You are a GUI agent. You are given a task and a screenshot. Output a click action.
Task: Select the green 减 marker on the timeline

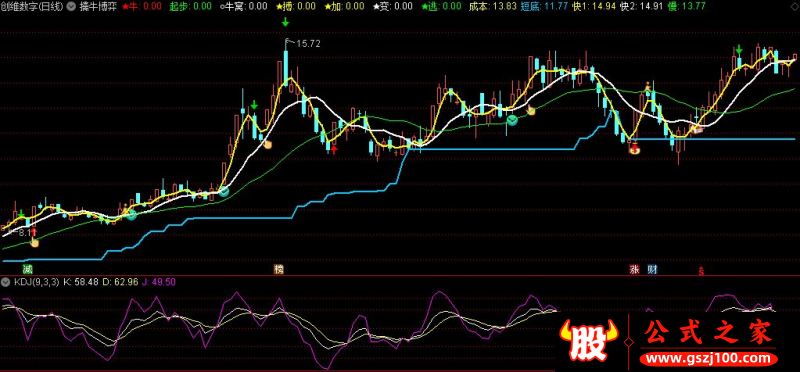tap(27, 269)
